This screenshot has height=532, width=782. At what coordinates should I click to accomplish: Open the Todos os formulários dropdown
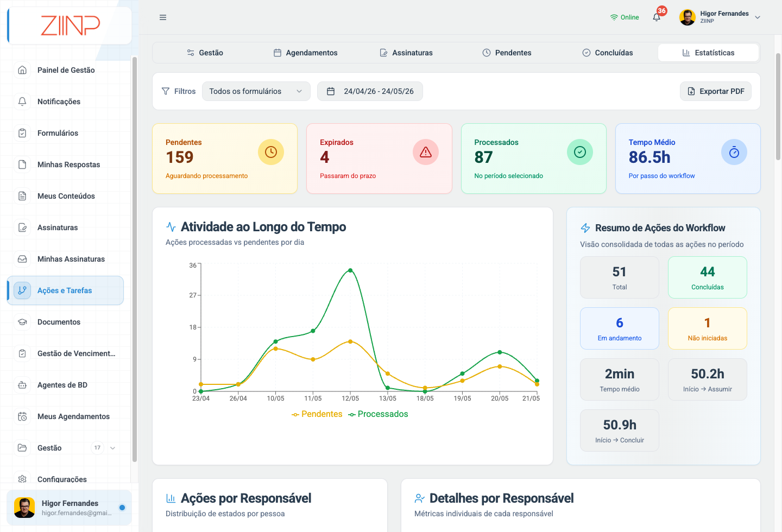point(256,91)
